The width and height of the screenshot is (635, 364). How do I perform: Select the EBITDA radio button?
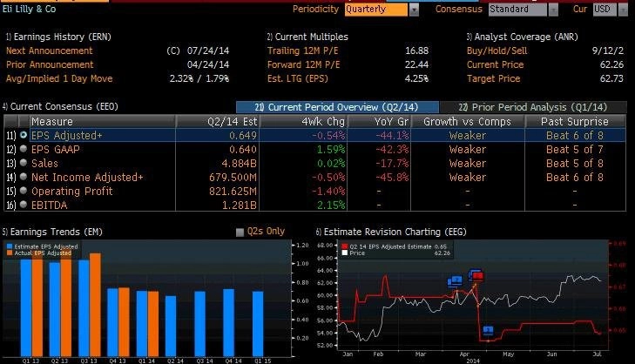pos(24,205)
